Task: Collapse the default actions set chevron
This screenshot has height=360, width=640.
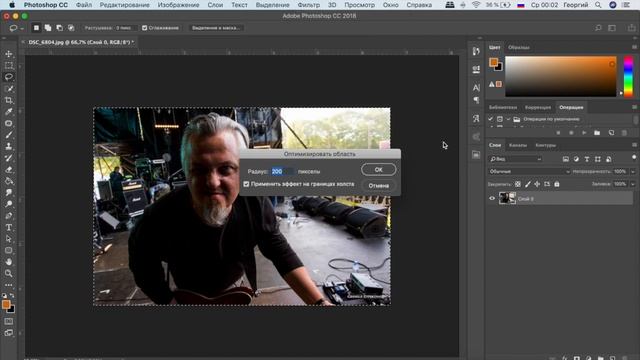Action: (508, 119)
